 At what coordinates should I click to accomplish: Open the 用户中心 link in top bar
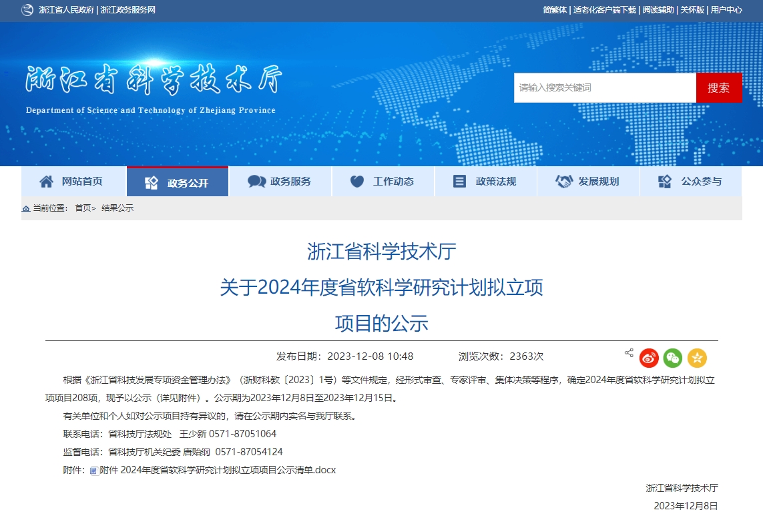pyautogui.click(x=726, y=10)
